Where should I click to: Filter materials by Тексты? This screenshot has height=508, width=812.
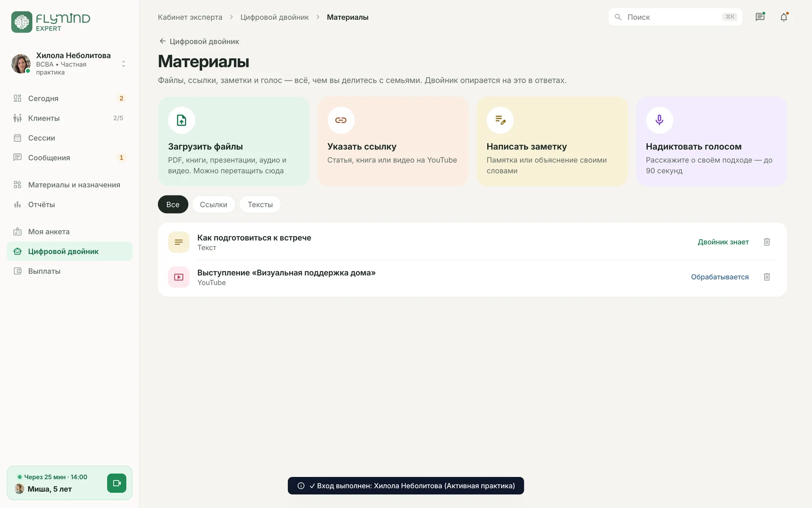click(x=260, y=205)
